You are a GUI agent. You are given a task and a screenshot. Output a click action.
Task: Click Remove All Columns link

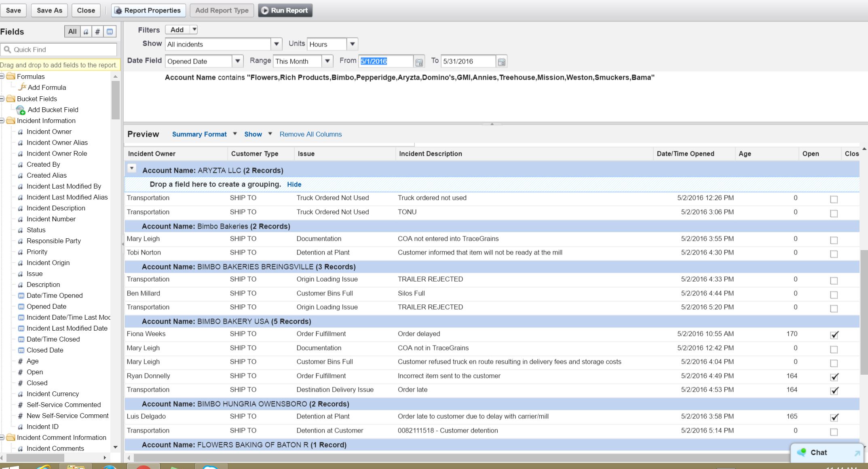tap(310, 134)
